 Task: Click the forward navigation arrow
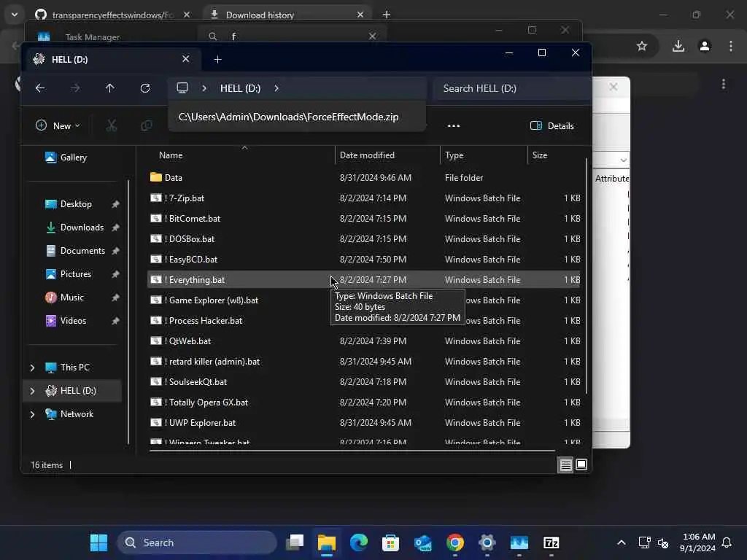coord(75,88)
